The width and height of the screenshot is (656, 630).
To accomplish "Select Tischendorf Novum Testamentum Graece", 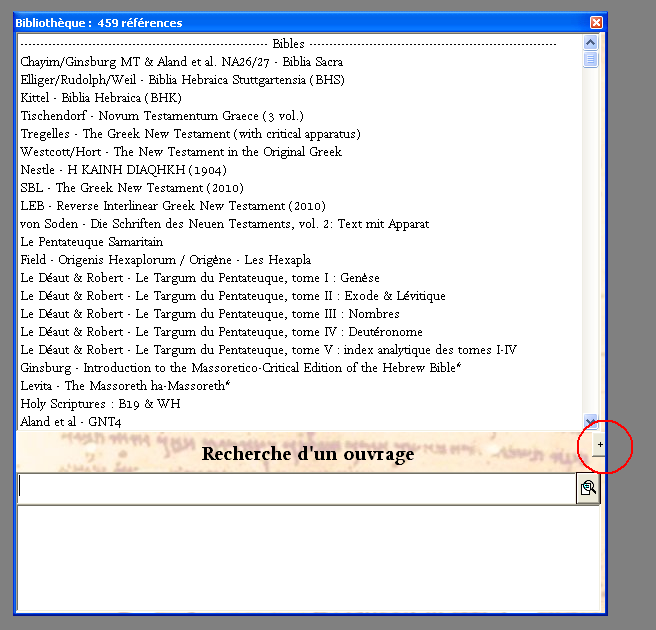I will (x=162, y=116).
